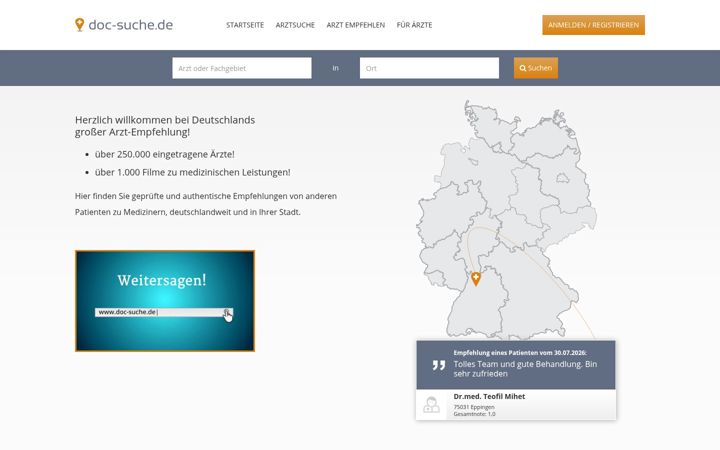Click the bullet 'über 250.000 eingetragene Ärzte!'
This screenshot has height=450, width=720.
point(164,154)
